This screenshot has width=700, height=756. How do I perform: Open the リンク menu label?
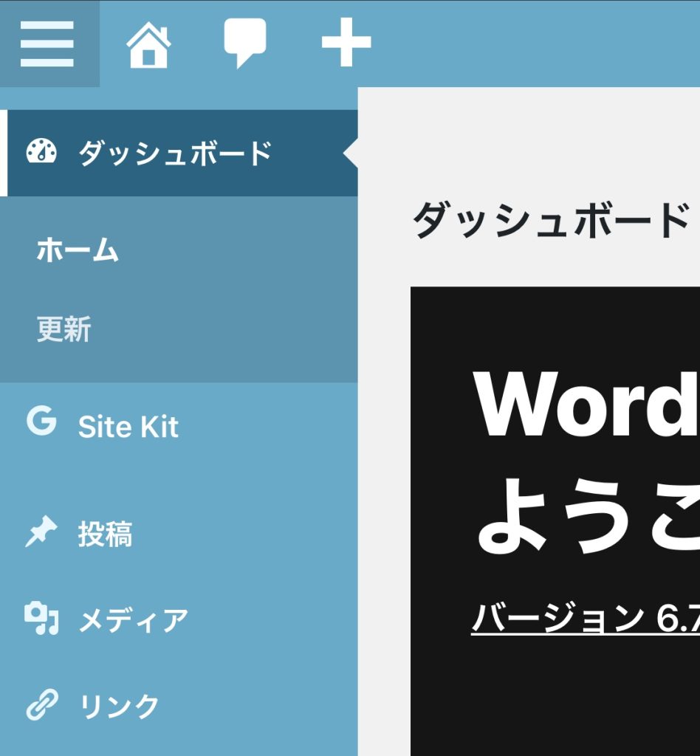119,707
